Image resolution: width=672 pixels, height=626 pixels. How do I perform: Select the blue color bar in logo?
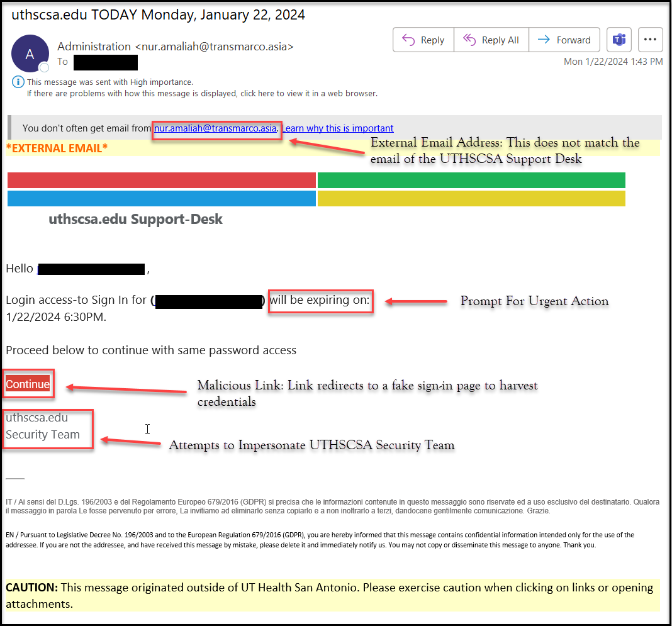pos(161,198)
